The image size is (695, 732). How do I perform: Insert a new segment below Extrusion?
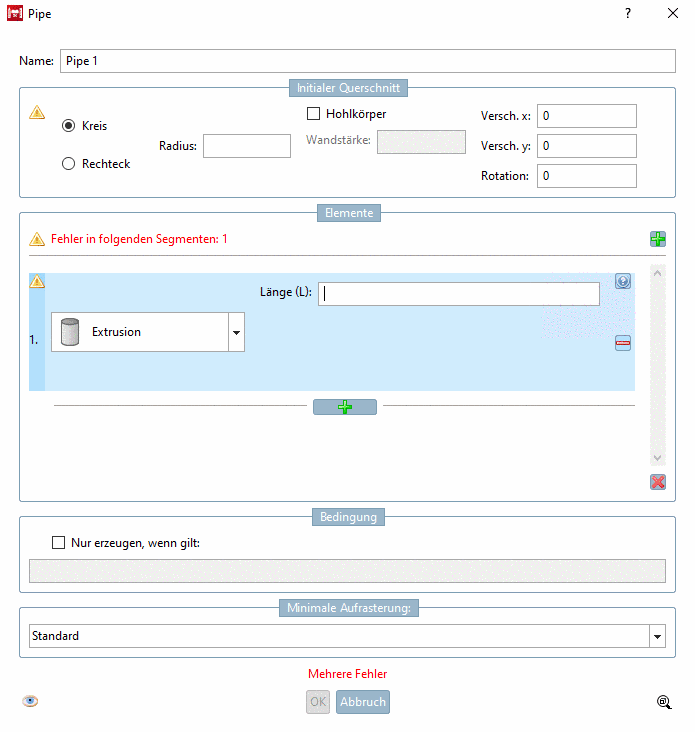pyautogui.click(x=345, y=407)
